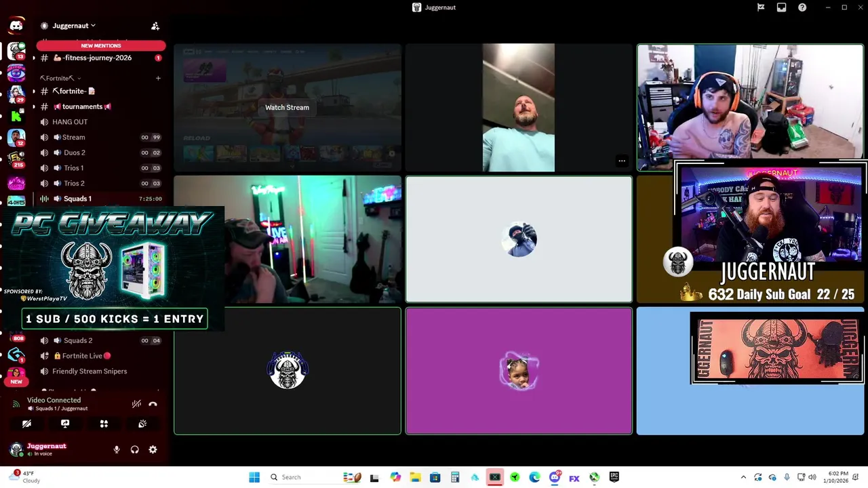Viewport: 868px width, 488px height.
Task: Collapse the Fortnite category
Action: 60,78
